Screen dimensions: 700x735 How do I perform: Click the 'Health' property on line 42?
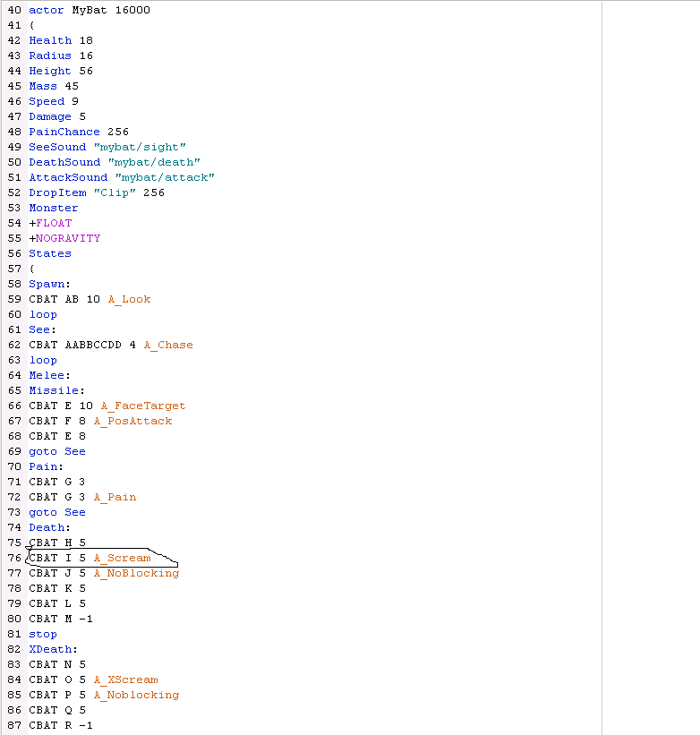point(50,40)
